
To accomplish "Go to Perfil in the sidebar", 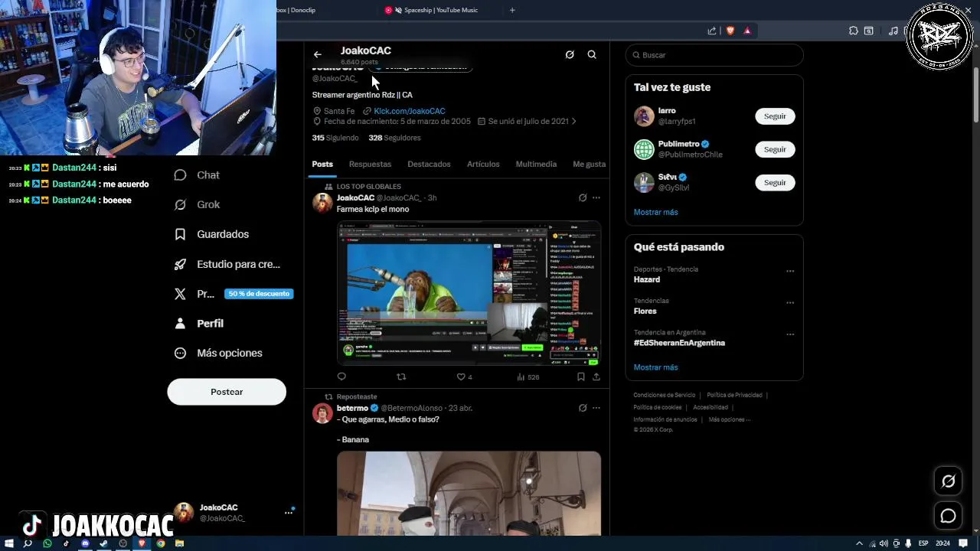I will 199,324.
